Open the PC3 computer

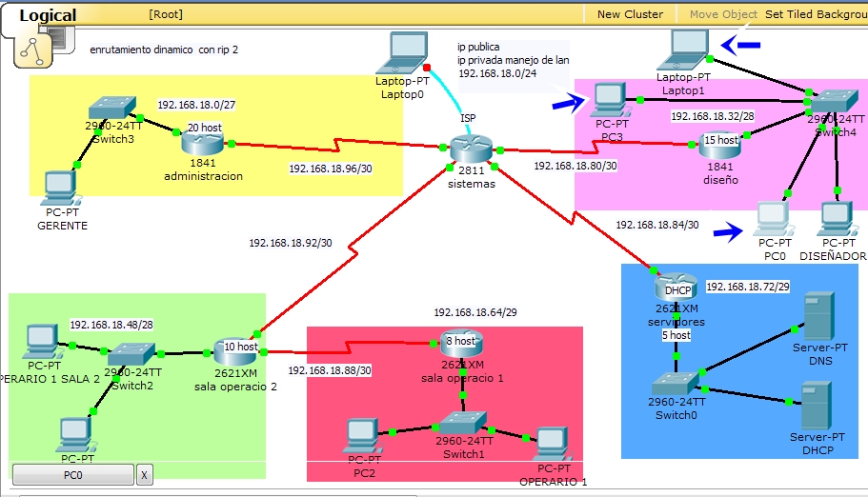tap(611, 100)
